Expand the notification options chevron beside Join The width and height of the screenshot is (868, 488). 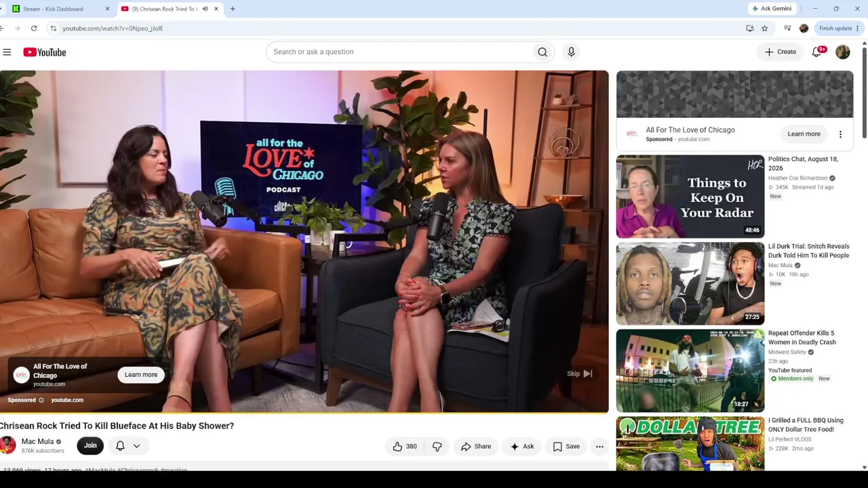coord(136,445)
